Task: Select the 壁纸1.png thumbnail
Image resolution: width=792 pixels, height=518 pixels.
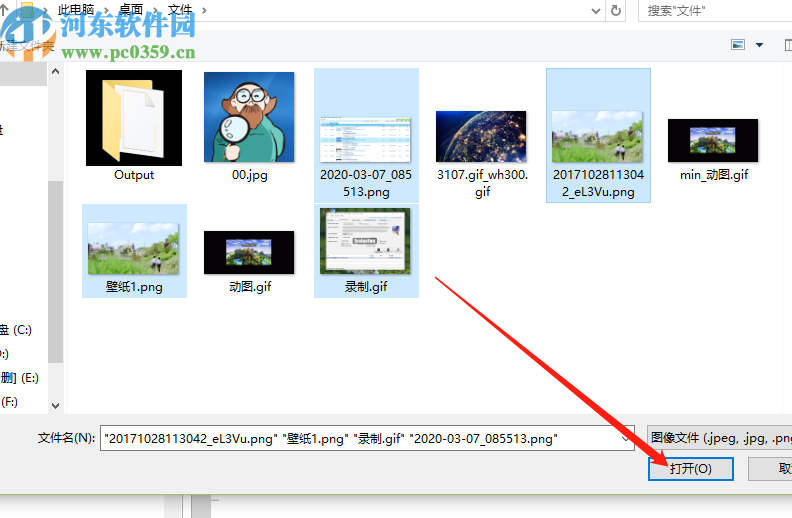Action: [x=133, y=248]
